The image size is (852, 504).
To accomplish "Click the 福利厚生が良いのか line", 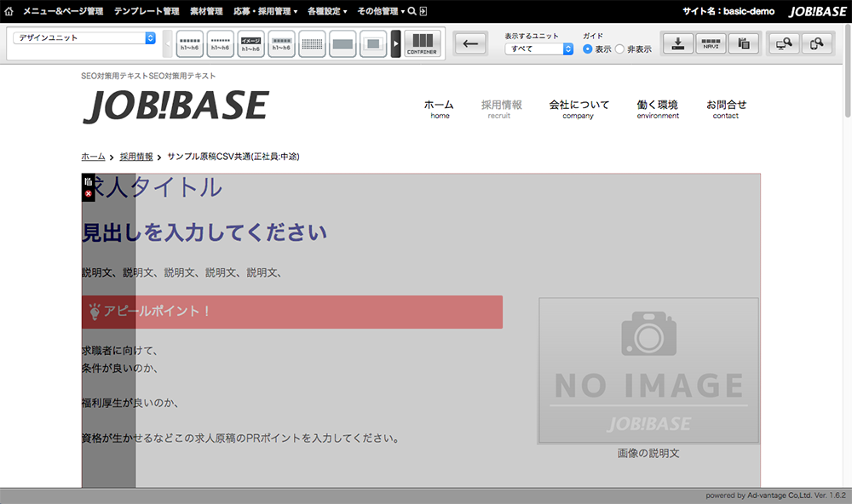I will point(130,403).
